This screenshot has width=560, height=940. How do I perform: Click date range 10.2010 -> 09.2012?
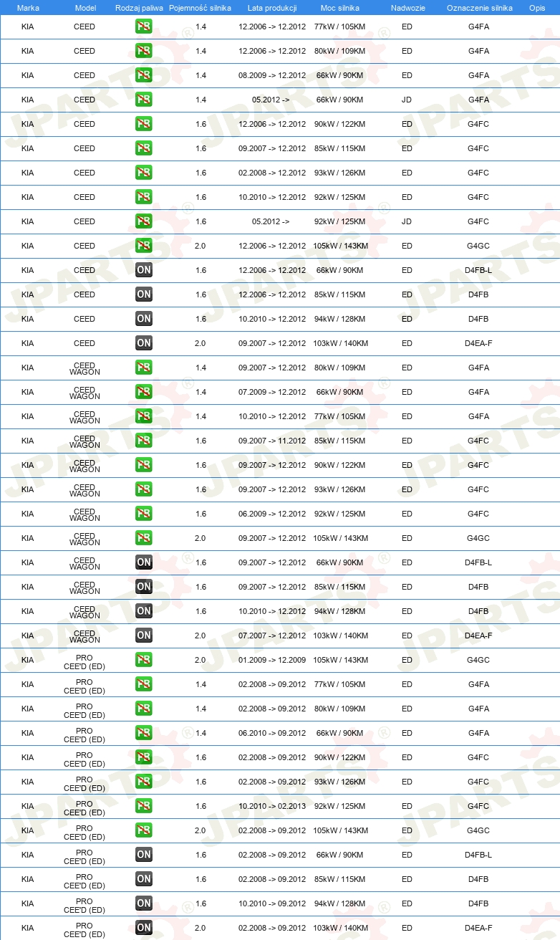pos(272,903)
